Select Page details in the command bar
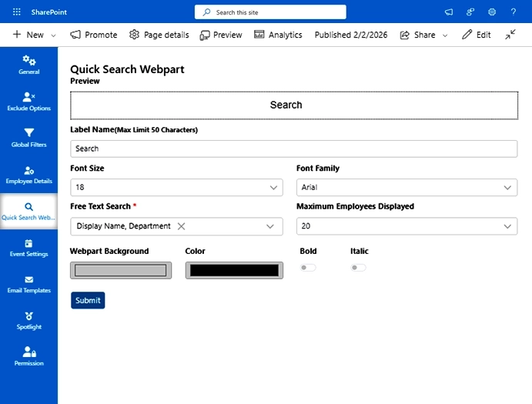This screenshot has height=404, width=532. point(159,35)
